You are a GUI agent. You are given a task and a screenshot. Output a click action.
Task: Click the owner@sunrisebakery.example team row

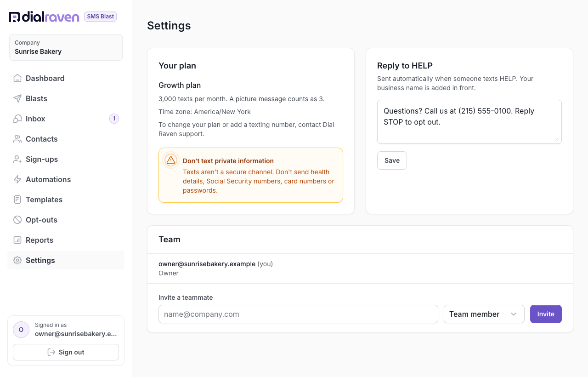click(360, 268)
